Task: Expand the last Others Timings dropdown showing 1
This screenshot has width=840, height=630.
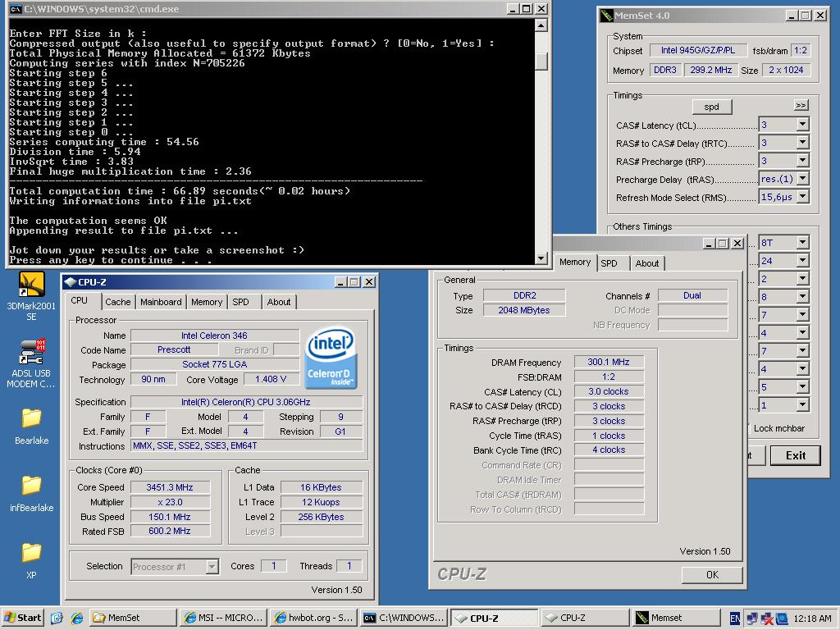Action: tap(802, 405)
